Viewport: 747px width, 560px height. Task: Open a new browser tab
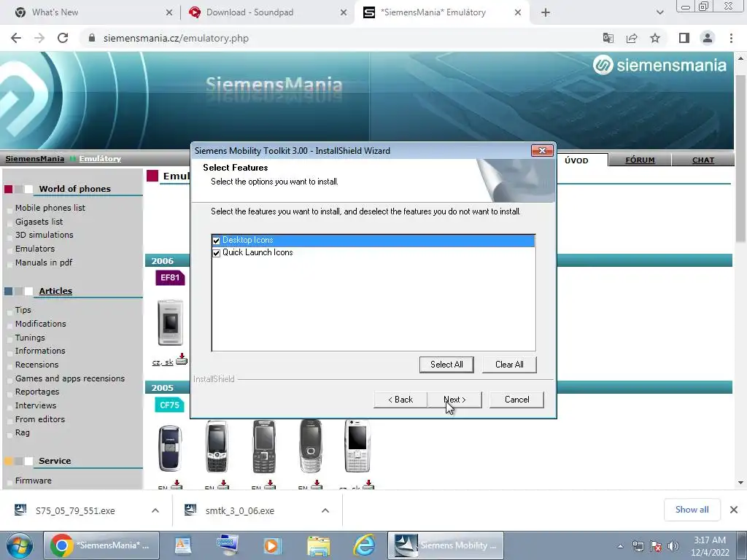point(546,12)
